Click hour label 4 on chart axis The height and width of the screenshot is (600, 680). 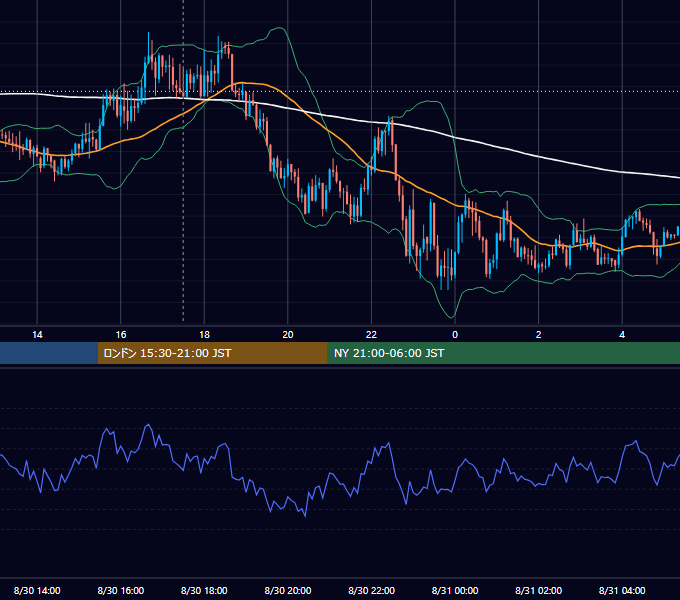click(622, 335)
